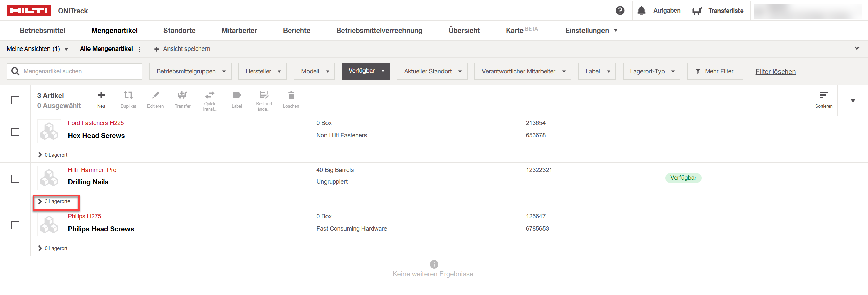Click the Verfügbar status badge
The height and width of the screenshot is (295, 868).
tap(683, 178)
